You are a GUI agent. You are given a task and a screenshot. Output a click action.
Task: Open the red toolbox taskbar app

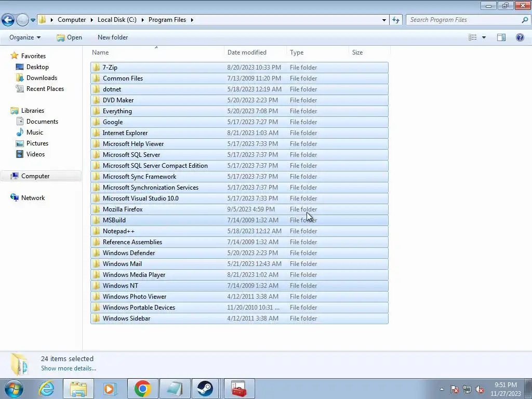pyautogui.click(x=239, y=389)
